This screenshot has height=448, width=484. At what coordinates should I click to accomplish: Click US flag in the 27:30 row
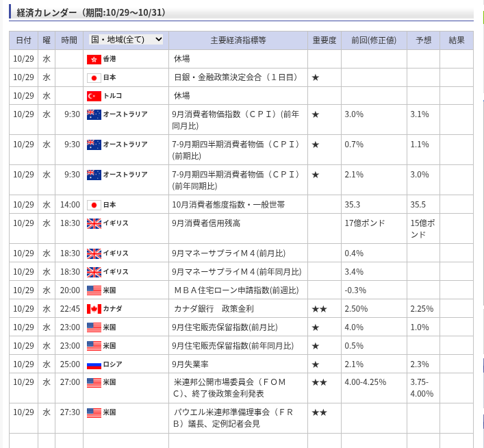[x=94, y=412]
